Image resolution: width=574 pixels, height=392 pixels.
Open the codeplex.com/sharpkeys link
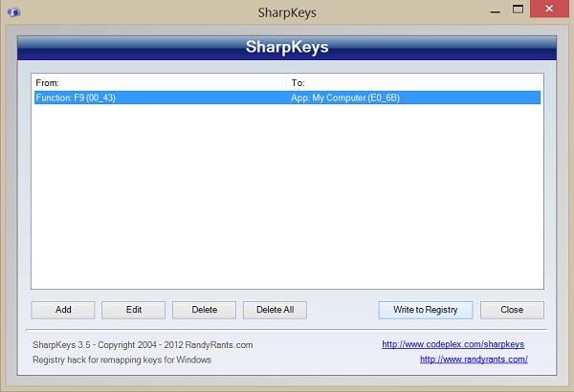pos(453,344)
